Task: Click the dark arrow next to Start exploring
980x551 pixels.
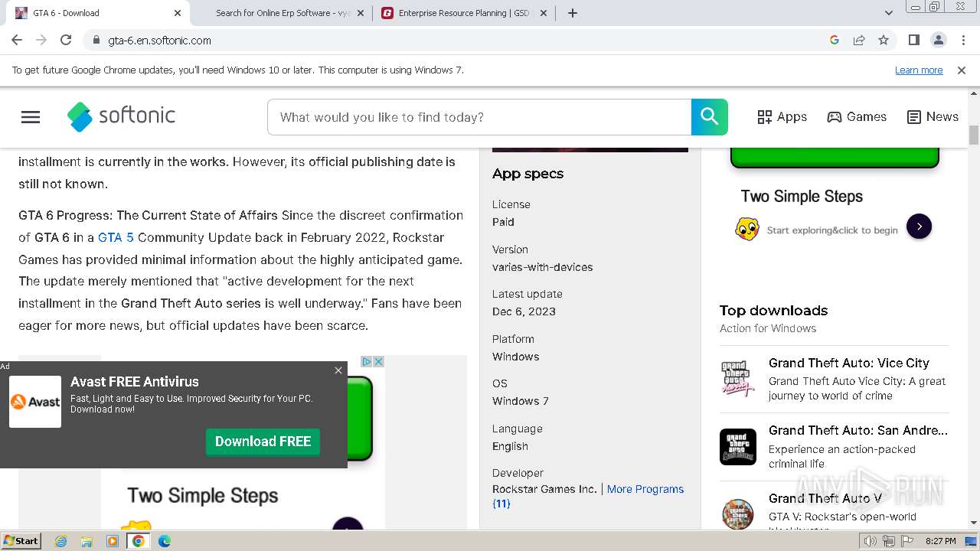Action: (x=919, y=227)
